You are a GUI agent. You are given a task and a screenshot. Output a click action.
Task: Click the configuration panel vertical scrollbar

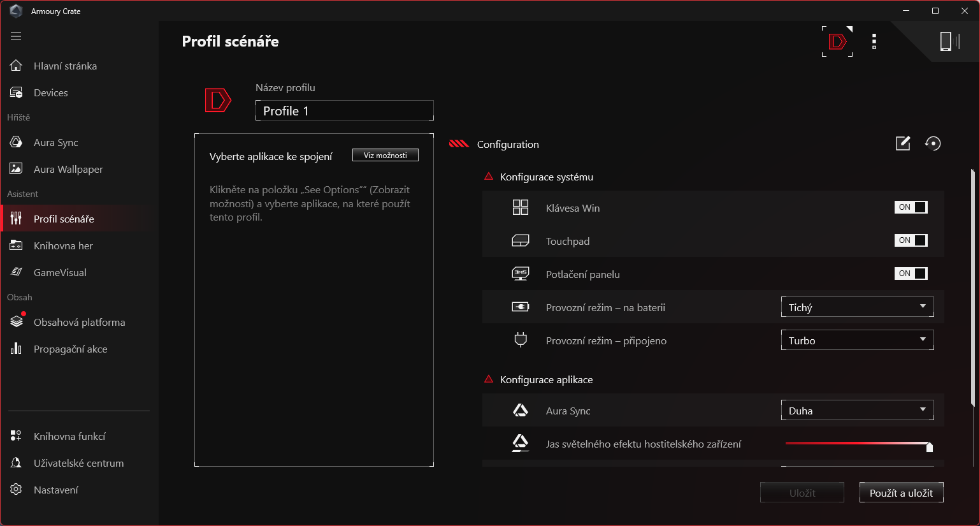[x=972, y=287]
